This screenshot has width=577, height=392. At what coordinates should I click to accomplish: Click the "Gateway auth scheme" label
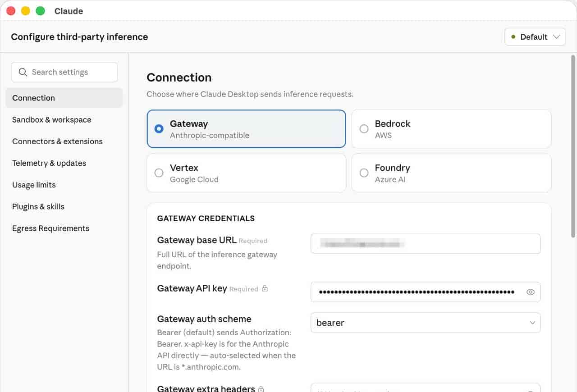click(x=204, y=319)
